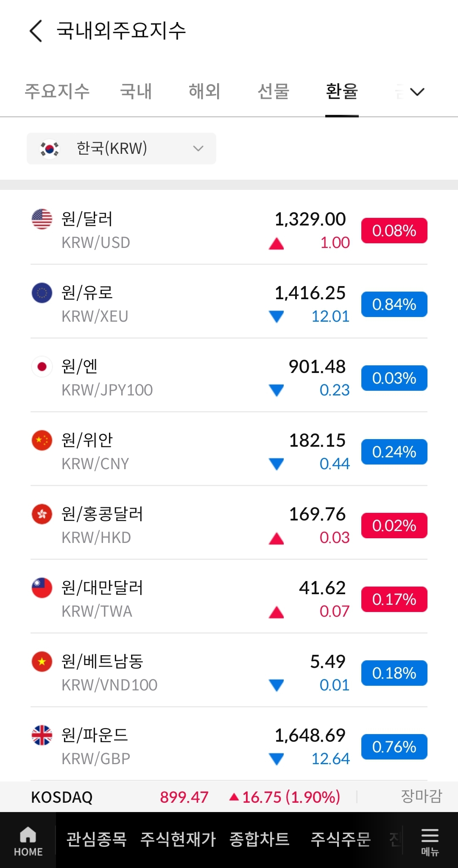Viewport: 458px width, 868px height.
Task: Tap the US flag icon for KRW/USD
Action: pos(42,219)
